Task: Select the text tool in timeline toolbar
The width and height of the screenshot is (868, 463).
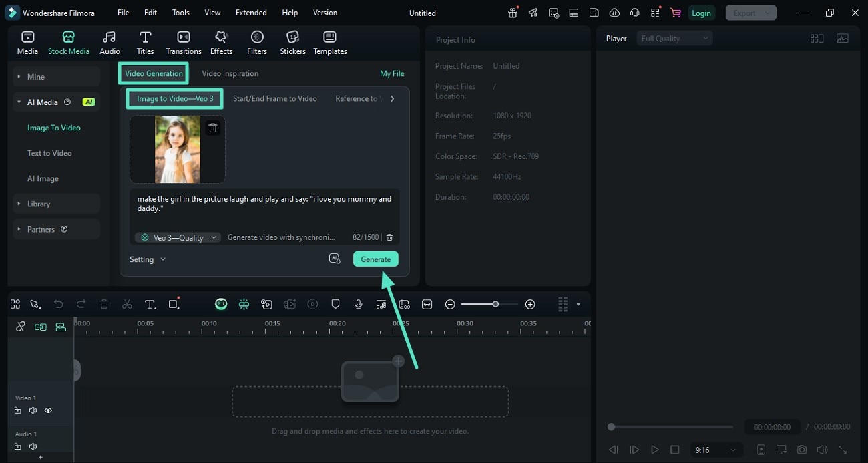Action: 150,304
